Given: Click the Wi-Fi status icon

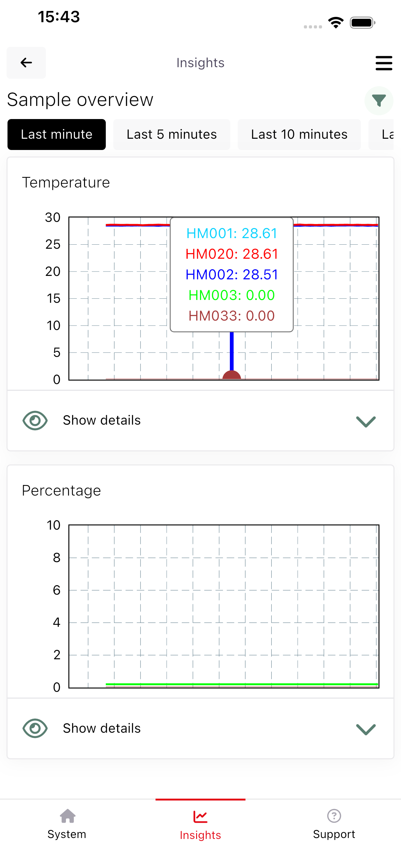Looking at the screenshot, I should coord(336,22).
